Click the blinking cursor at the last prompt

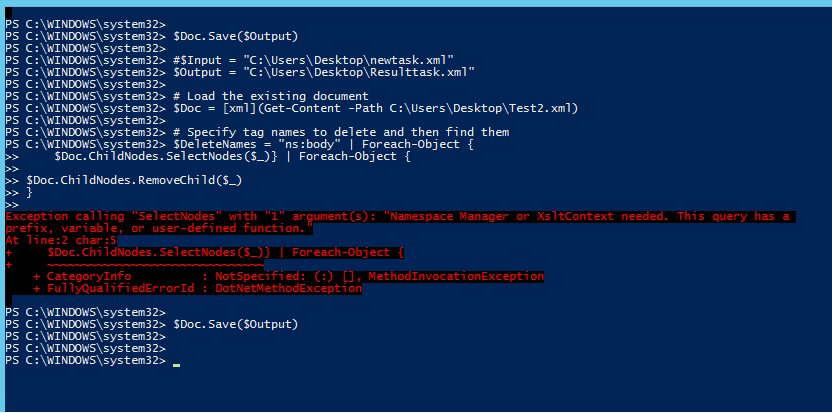pyautogui.click(x=176, y=363)
